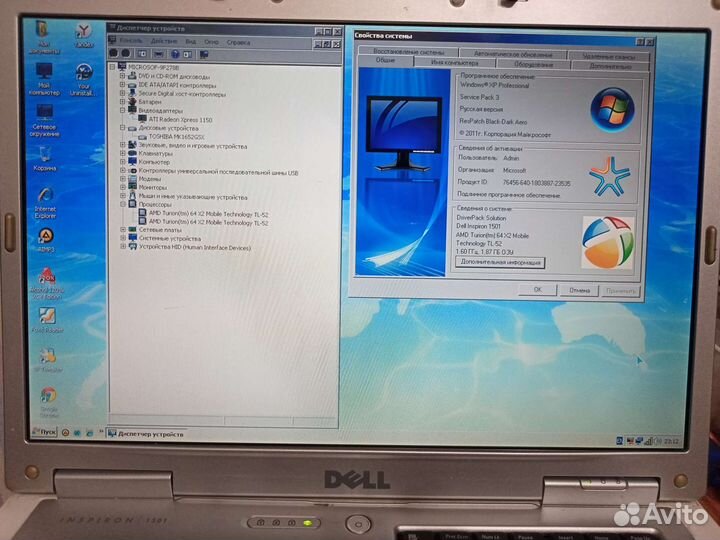This screenshot has height=540, width=720.
Task: Click the blue Help question-mark toolbar icon
Action: tap(175, 54)
